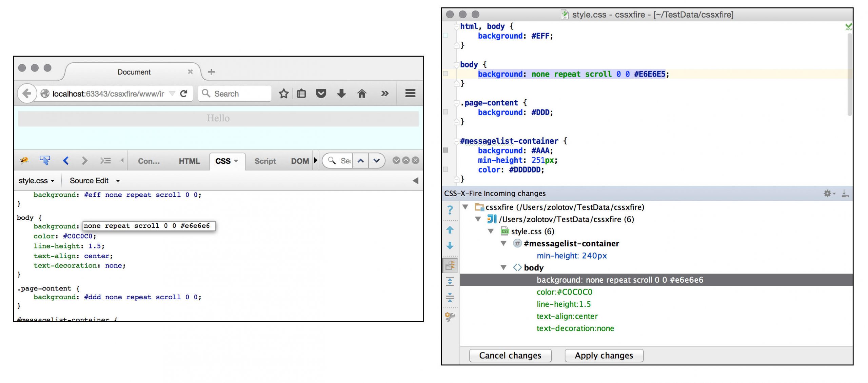Collapse the cssxfire root tree node
This screenshot has height=383, width=868.
465,207
